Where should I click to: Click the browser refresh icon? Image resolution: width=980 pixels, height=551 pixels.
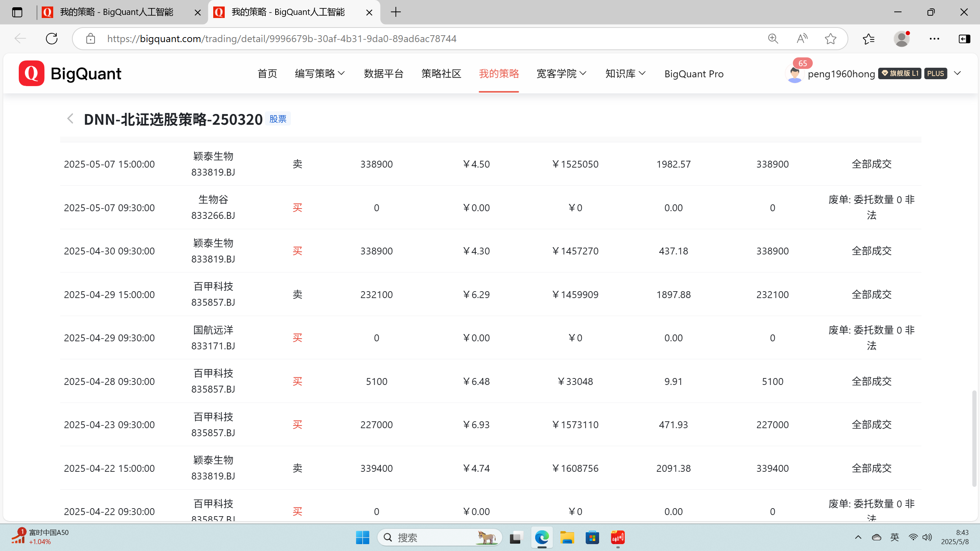click(x=52, y=39)
